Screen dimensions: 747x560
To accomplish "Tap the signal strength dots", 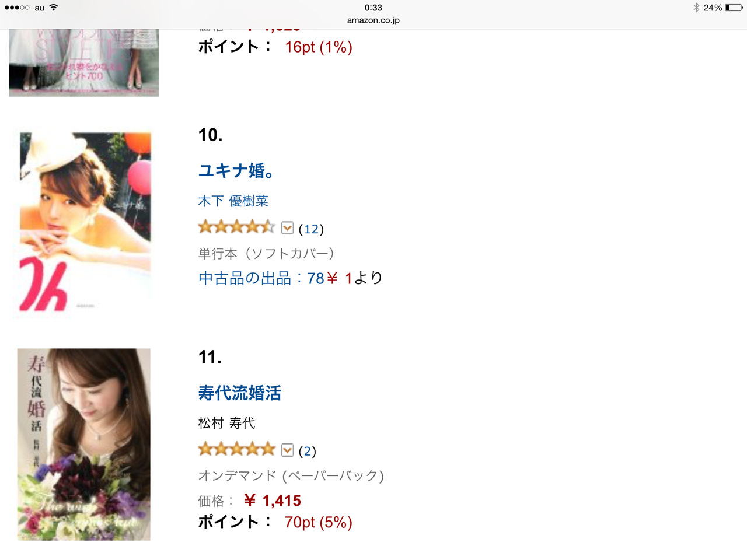I will tap(17, 8).
